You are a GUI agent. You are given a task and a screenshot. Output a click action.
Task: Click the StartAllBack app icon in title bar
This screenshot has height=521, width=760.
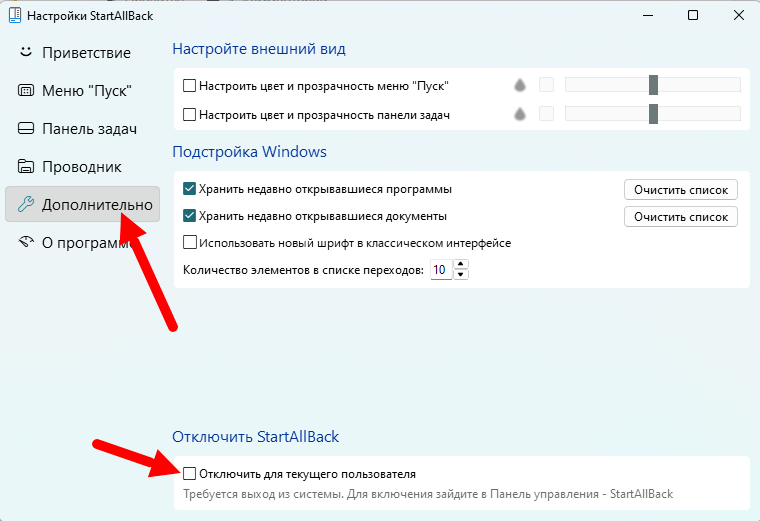coord(15,15)
